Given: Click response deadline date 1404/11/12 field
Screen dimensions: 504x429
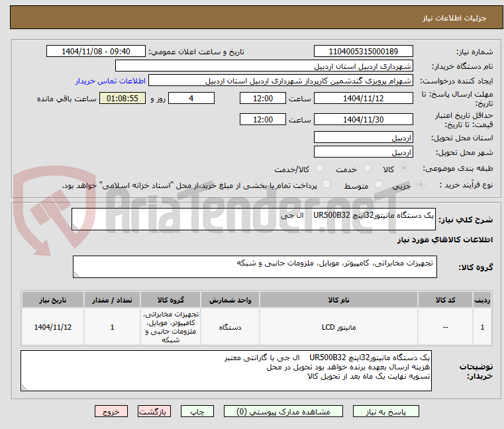Looking at the screenshot, I should [363, 99].
